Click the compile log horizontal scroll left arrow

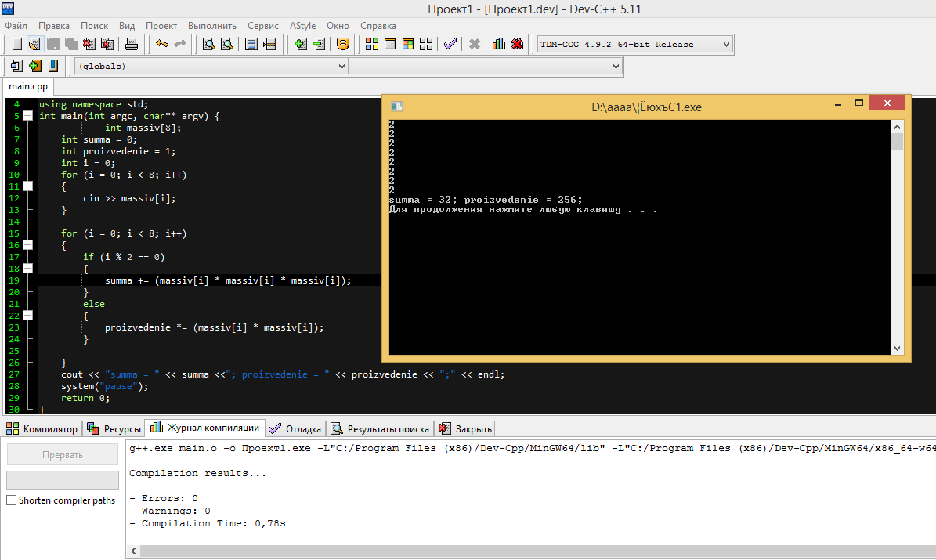pos(133,551)
